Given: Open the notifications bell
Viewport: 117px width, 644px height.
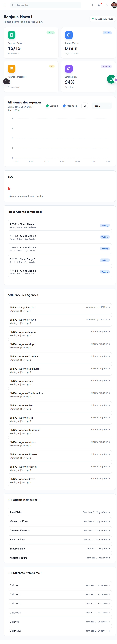Looking at the screenshot, I should click(99, 5).
